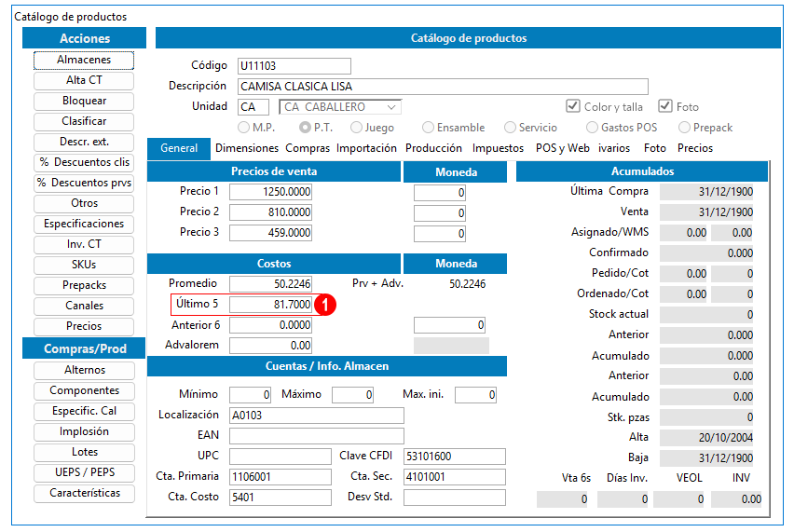Switch to the Importación tab

click(366, 148)
